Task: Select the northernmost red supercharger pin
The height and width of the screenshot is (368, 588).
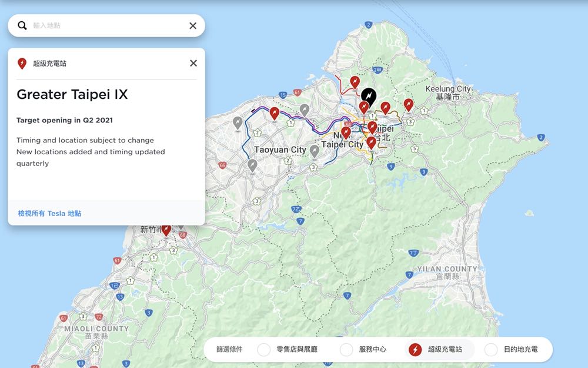Action: [x=355, y=81]
